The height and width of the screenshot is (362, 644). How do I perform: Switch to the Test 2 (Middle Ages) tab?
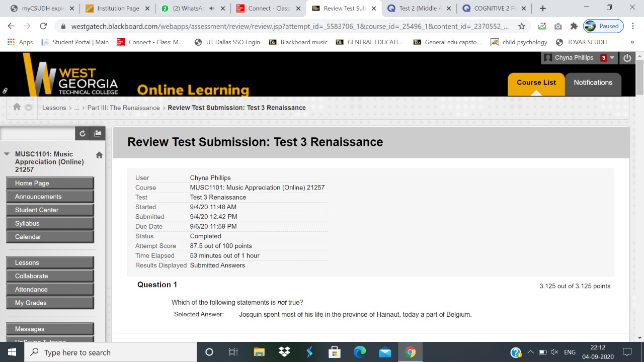(x=419, y=9)
